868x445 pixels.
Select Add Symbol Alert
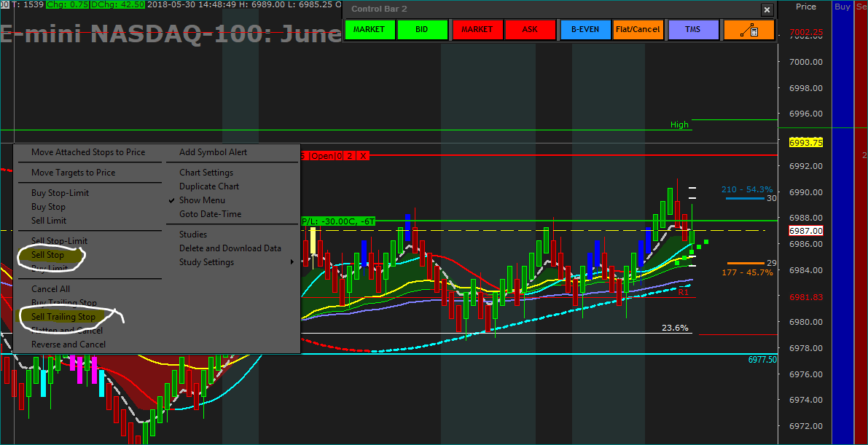click(x=213, y=152)
